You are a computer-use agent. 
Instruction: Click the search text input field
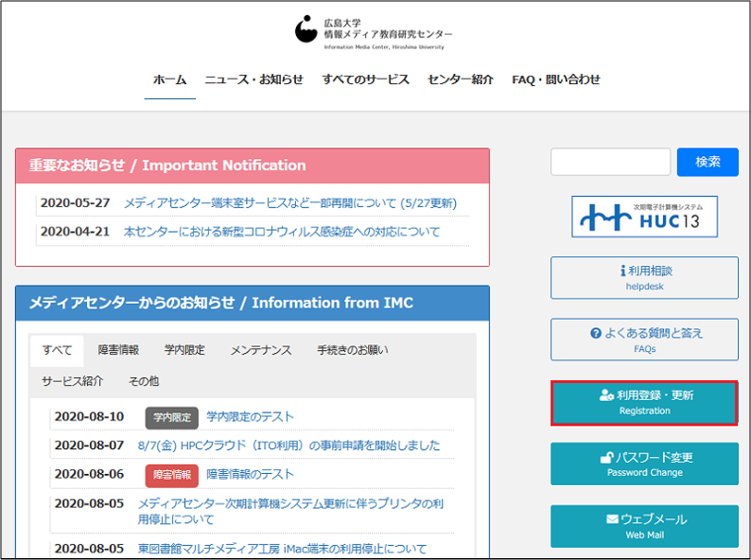[x=610, y=162]
